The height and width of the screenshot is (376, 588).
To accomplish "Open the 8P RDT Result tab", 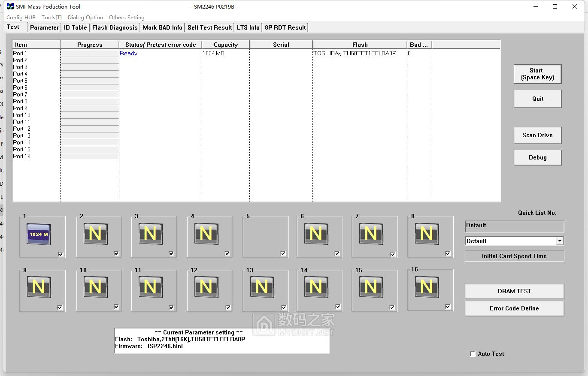I will coord(285,27).
